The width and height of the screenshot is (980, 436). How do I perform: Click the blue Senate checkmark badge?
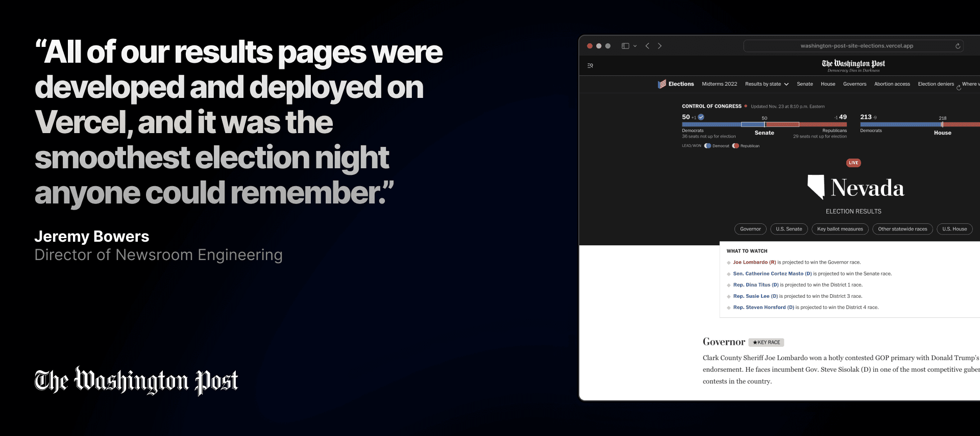click(x=701, y=117)
